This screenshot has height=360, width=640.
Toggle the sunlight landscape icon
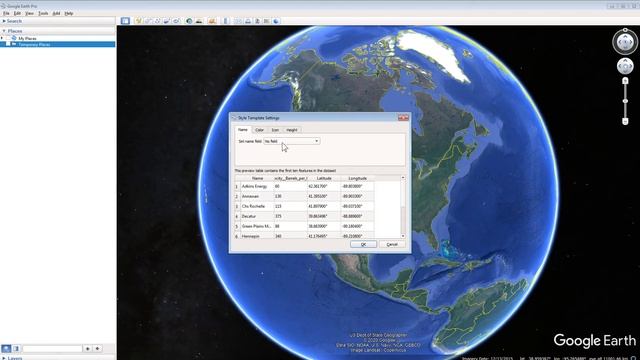point(199,21)
